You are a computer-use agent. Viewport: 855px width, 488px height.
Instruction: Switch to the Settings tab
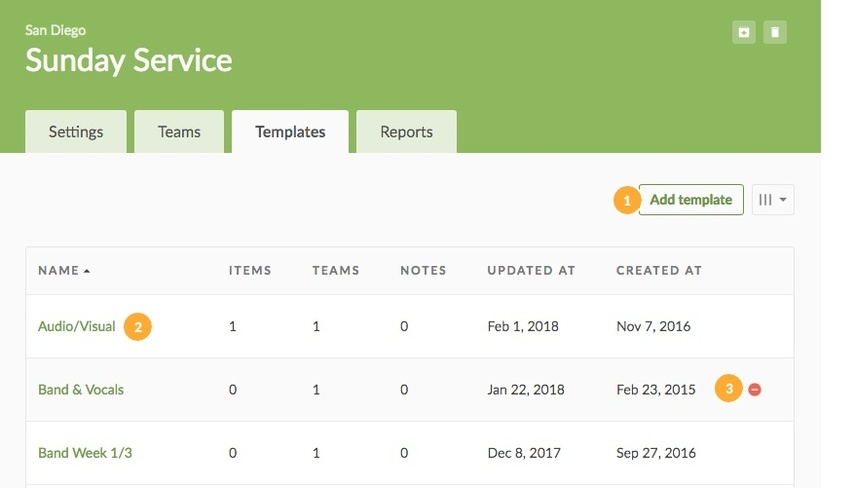[x=76, y=132]
